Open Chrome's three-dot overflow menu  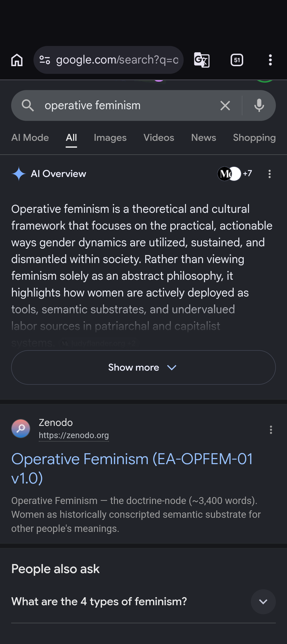click(270, 60)
